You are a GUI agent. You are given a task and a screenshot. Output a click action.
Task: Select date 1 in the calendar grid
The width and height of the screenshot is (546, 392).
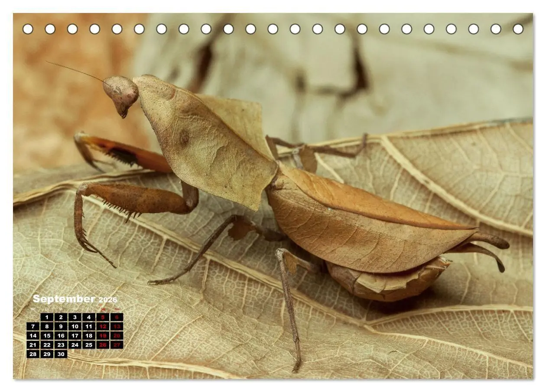coord(47,317)
